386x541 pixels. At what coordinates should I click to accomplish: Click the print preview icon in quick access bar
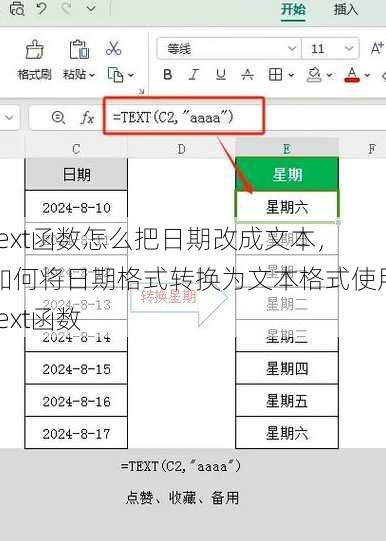(17, 8)
